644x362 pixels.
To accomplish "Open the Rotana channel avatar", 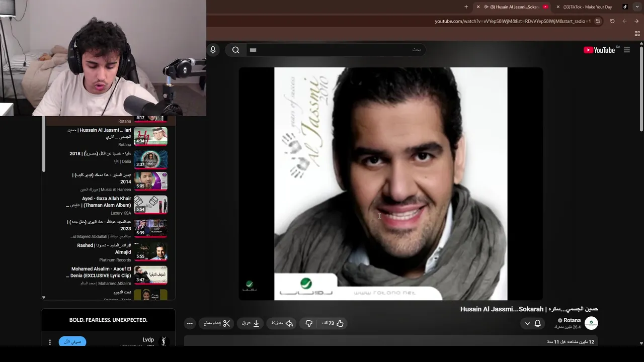I will click(x=591, y=323).
